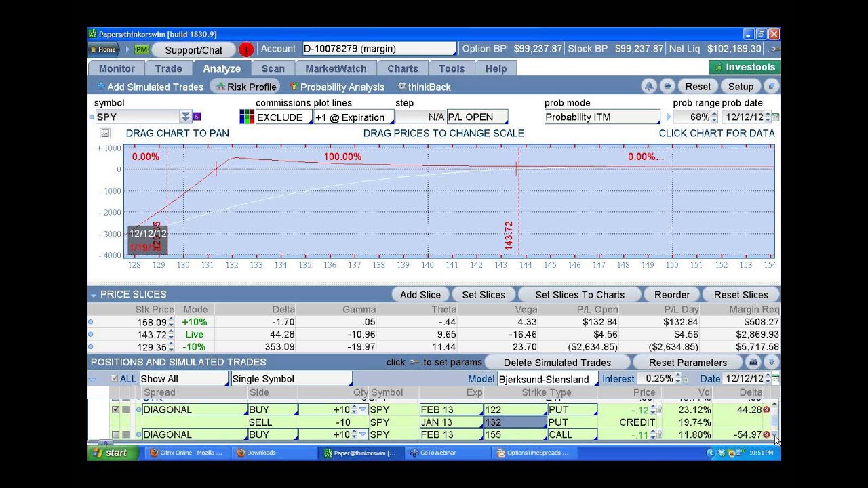
Task: Click the blue dot beside the 129.35 slice
Action: click(91, 347)
